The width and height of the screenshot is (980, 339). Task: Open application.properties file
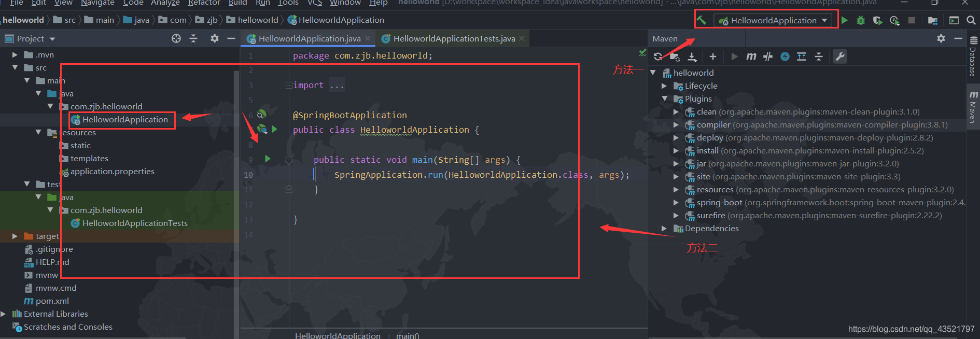coord(113,171)
